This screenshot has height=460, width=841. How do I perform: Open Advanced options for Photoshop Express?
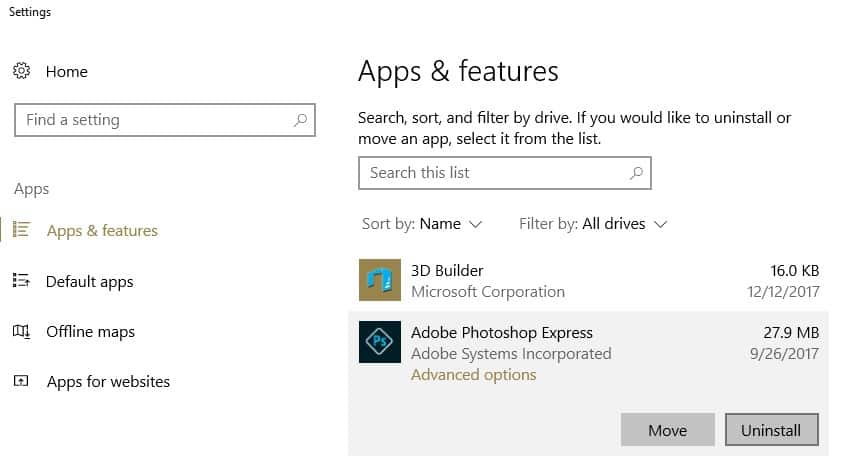474,375
